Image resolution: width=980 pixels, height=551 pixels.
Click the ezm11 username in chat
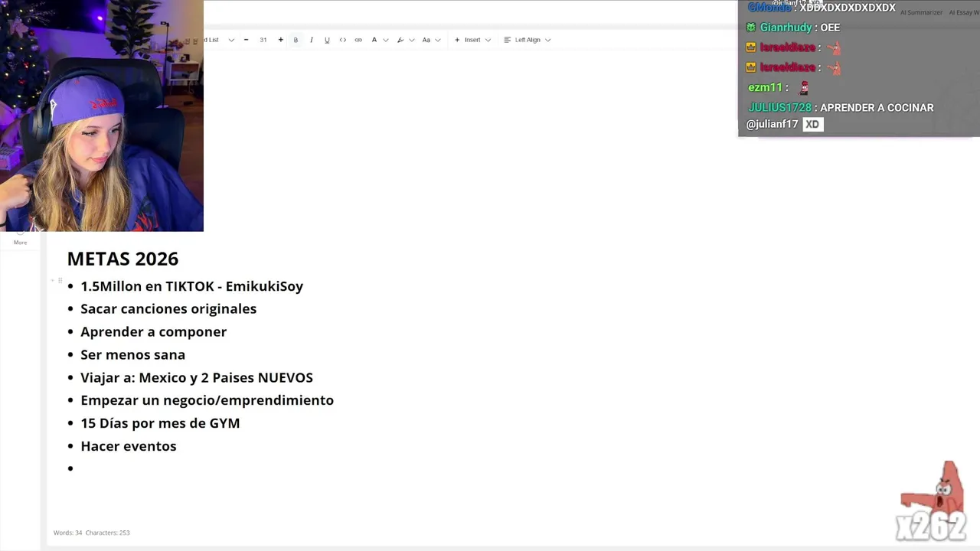point(765,88)
